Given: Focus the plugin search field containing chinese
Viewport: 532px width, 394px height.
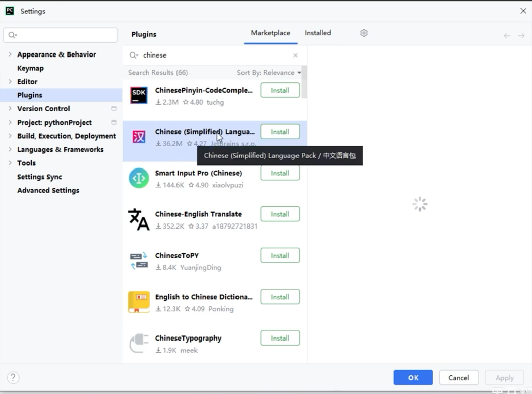Looking at the screenshot, I should coord(215,55).
